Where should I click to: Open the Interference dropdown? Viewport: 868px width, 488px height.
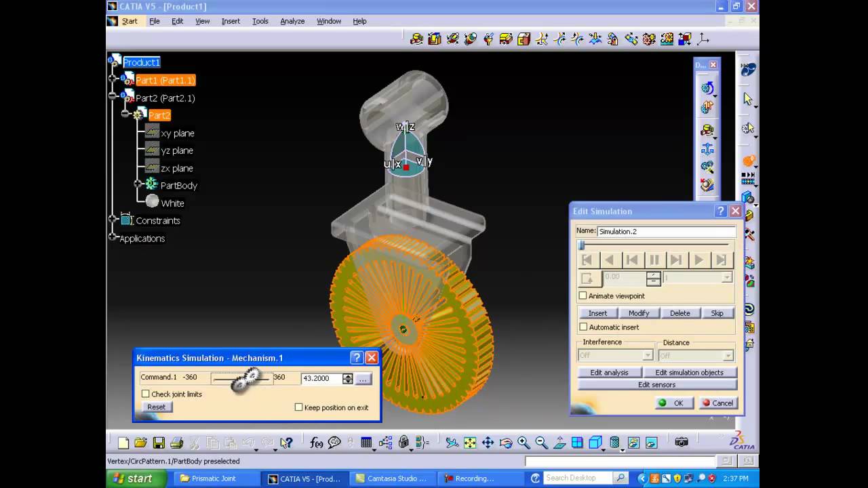pos(647,355)
